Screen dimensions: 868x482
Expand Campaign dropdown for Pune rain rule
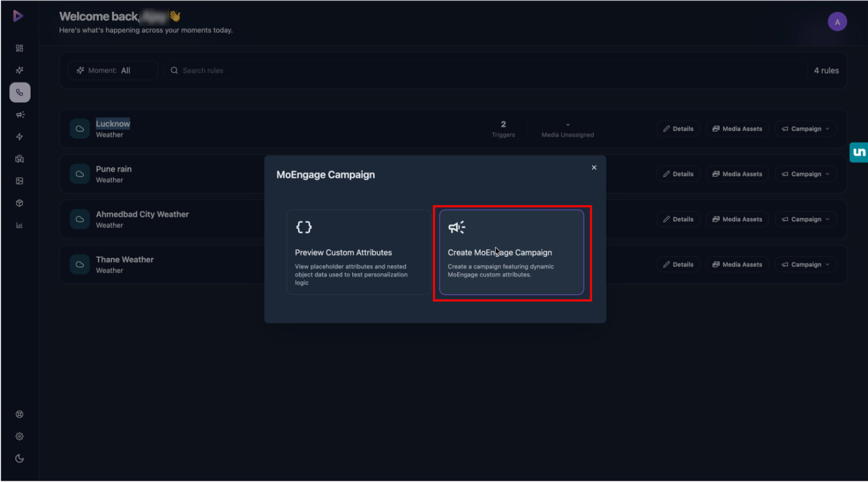coord(806,174)
